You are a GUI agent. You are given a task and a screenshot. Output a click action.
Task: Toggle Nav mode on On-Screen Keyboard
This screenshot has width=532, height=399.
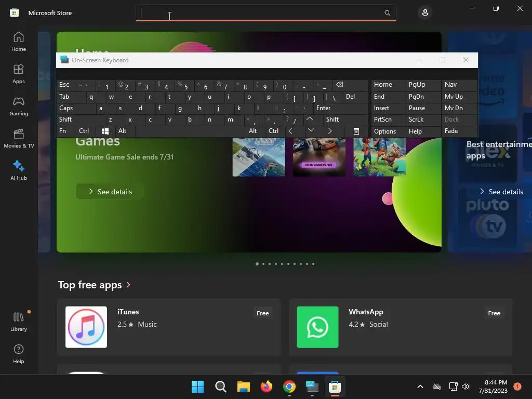[459, 85]
